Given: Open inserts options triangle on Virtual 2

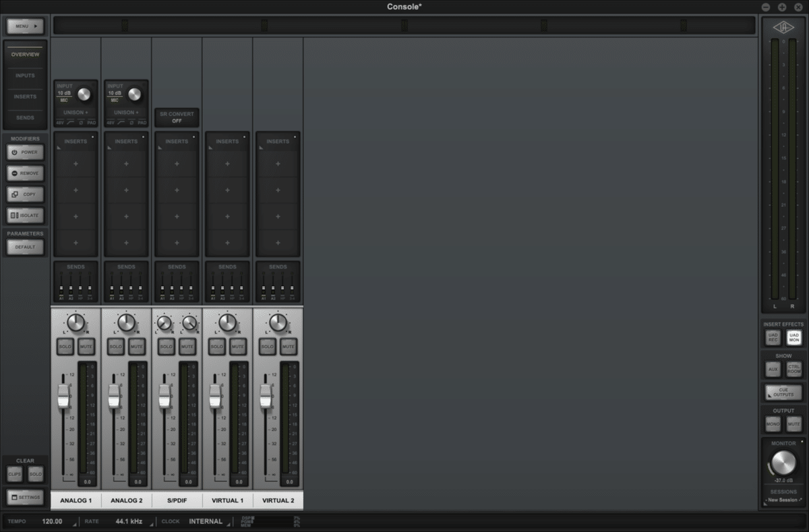Looking at the screenshot, I should click(261, 148).
